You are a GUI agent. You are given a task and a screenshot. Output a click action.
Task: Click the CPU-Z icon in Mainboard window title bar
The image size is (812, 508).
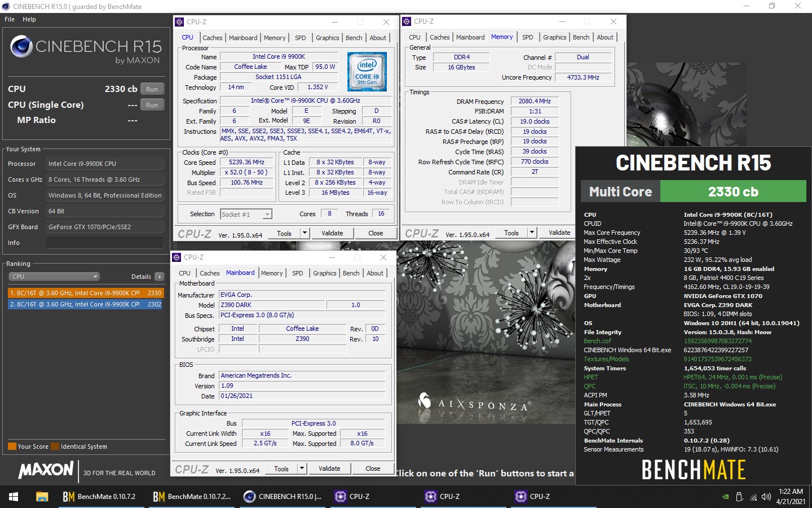[176, 257]
